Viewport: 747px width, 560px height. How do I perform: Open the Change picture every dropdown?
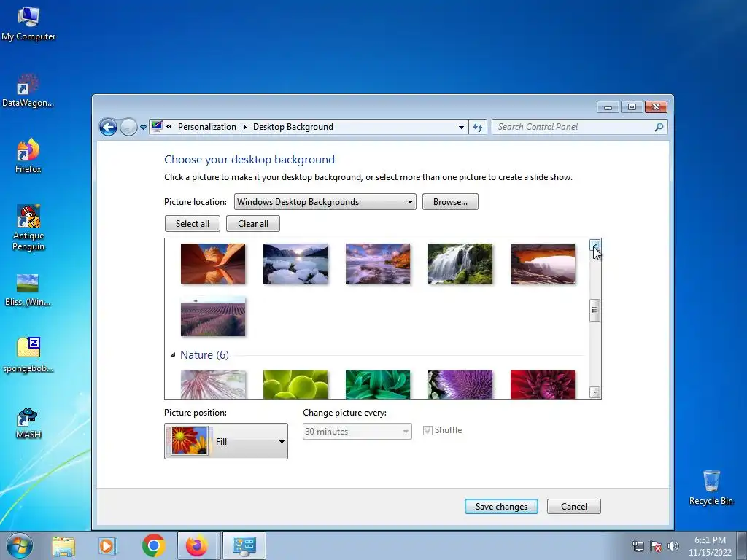click(357, 432)
